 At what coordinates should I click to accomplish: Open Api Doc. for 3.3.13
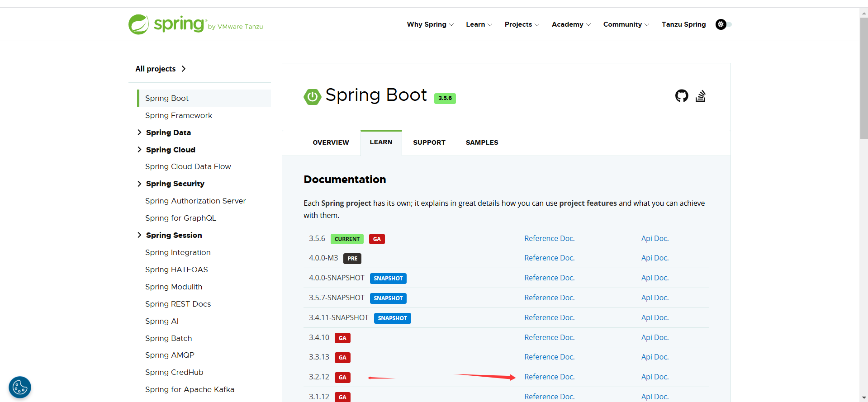[x=655, y=357]
